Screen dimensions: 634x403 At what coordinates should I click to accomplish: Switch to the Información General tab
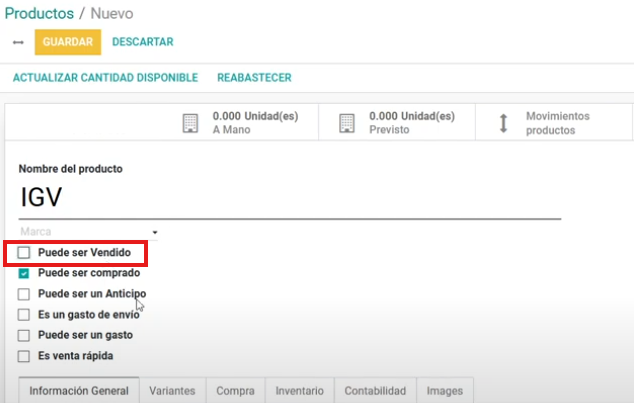(x=79, y=390)
